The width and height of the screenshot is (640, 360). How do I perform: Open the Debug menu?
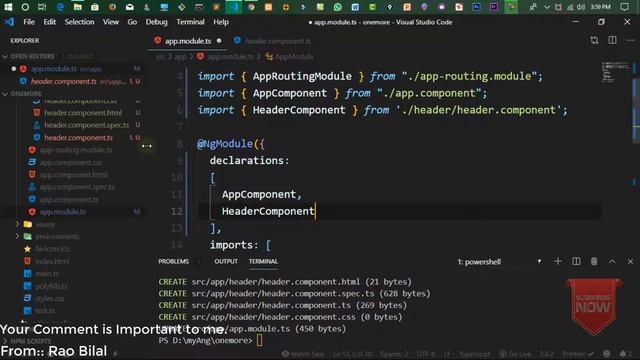156,22
